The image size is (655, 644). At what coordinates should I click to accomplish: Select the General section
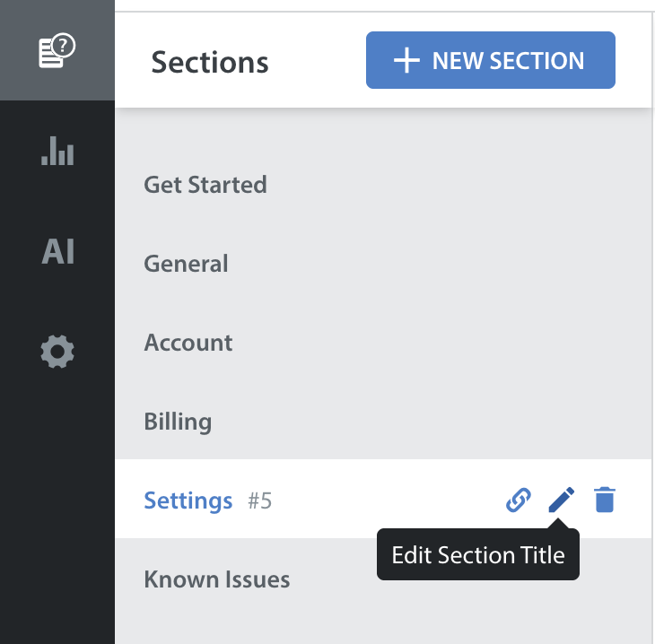tap(186, 264)
